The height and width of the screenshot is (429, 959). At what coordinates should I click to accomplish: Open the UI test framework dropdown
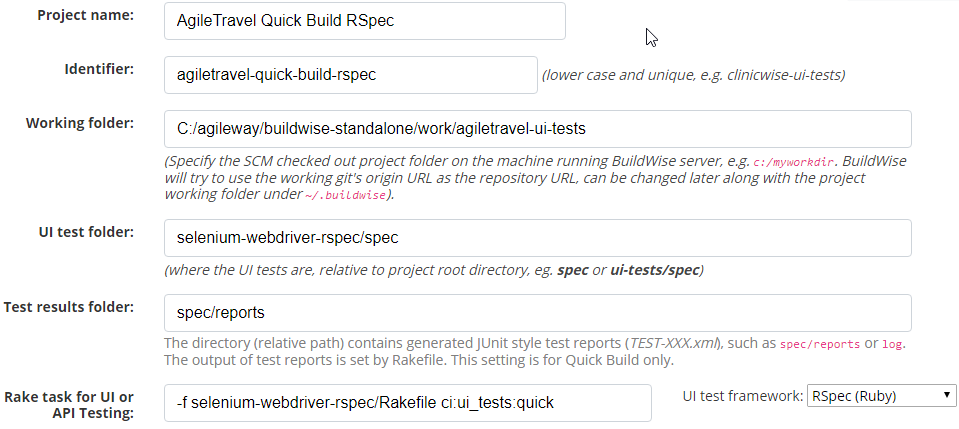click(x=881, y=396)
